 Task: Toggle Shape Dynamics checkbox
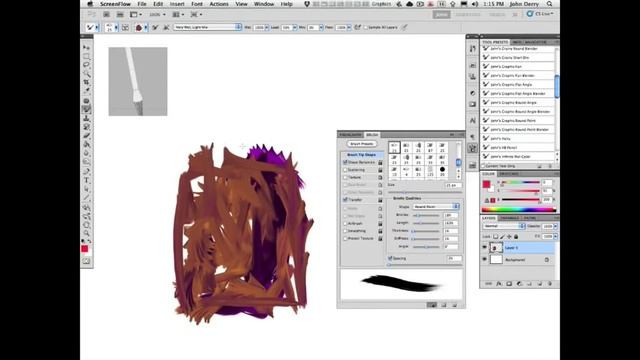click(x=345, y=162)
